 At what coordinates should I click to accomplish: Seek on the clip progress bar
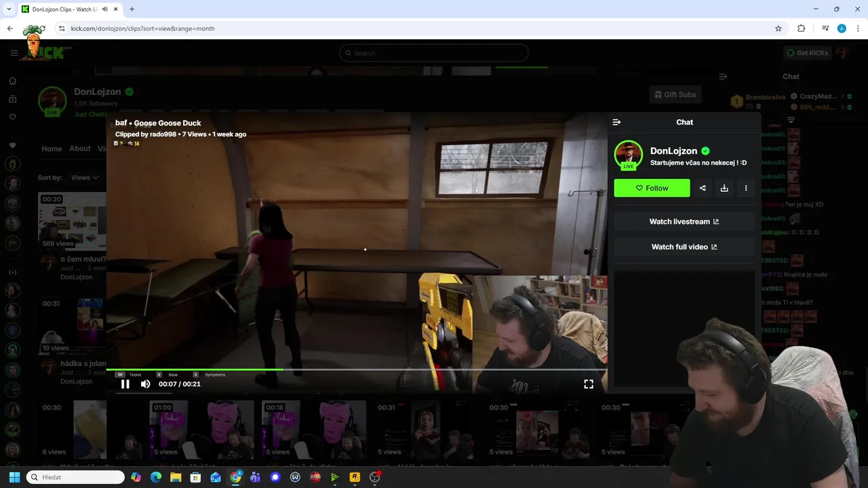357,369
